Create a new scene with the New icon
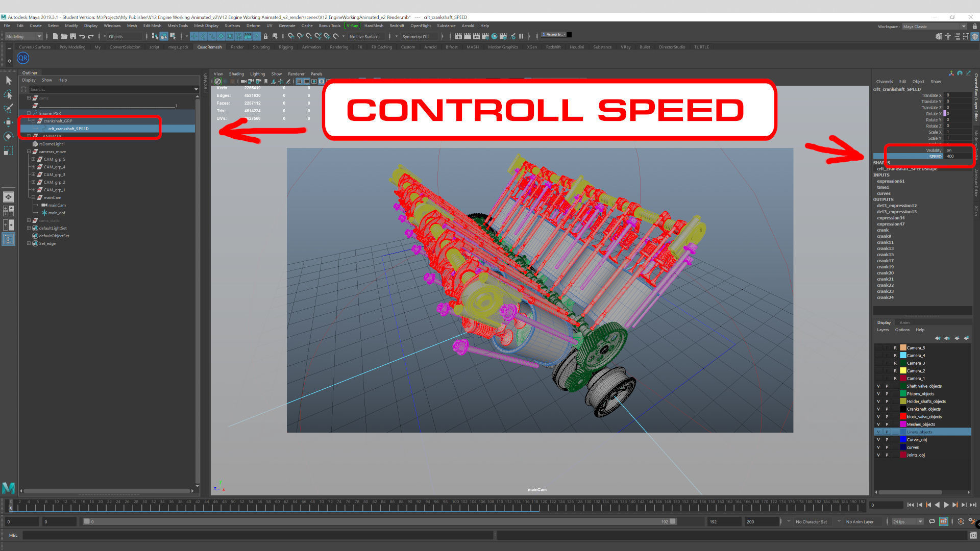The width and height of the screenshot is (980, 551). (x=55, y=36)
